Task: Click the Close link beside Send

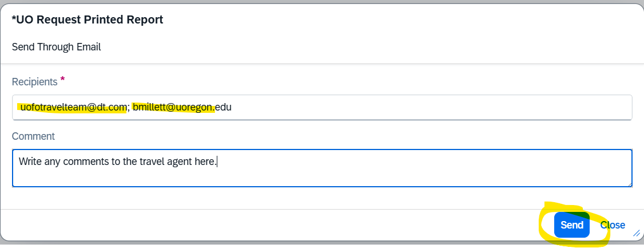Action: click(613, 225)
